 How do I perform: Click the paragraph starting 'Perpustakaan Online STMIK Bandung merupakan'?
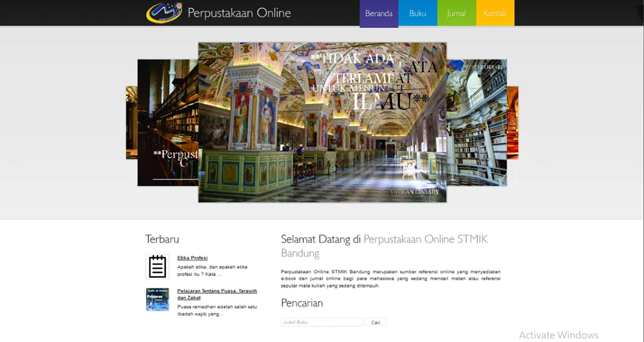coord(391,278)
